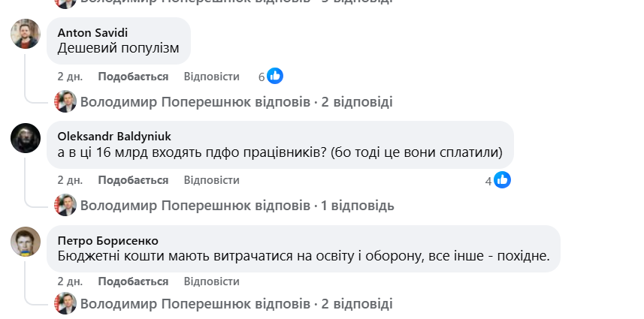This screenshot has height=319, width=644.
Task: Expand 2 replies under Петро Борисенко's comment
Action: pyautogui.click(x=236, y=304)
